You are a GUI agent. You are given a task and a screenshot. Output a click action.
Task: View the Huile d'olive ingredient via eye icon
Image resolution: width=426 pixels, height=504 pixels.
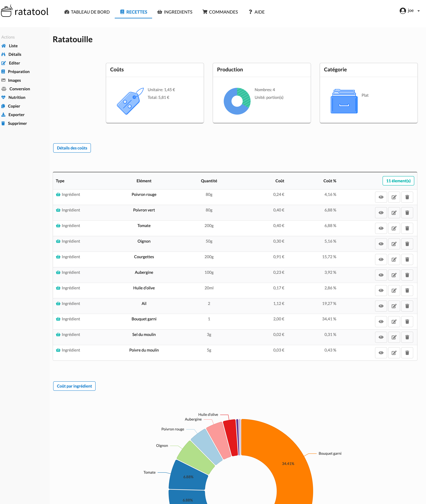pyautogui.click(x=381, y=291)
